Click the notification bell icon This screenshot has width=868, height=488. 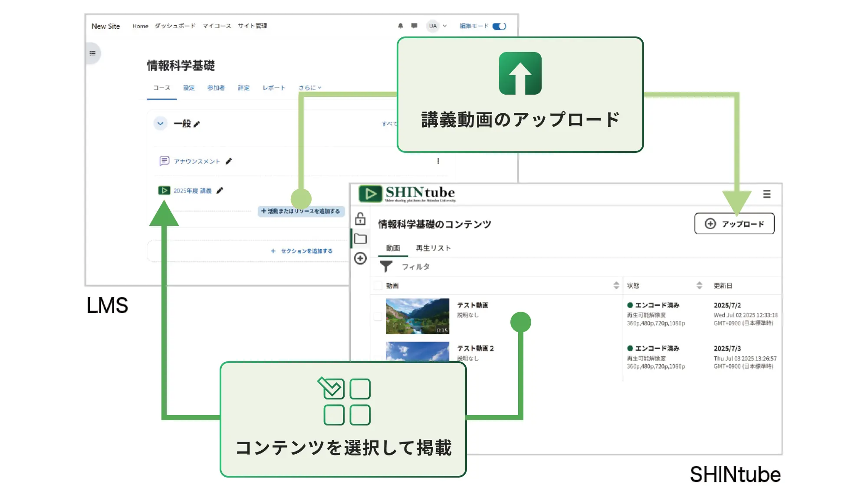(x=401, y=26)
